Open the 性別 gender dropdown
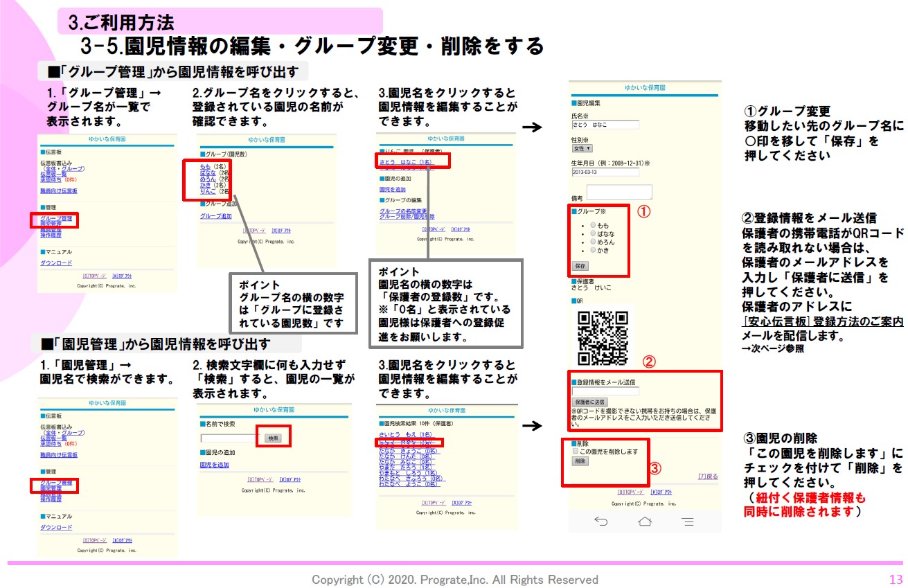This screenshot has width=908, height=588. [x=582, y=148]
